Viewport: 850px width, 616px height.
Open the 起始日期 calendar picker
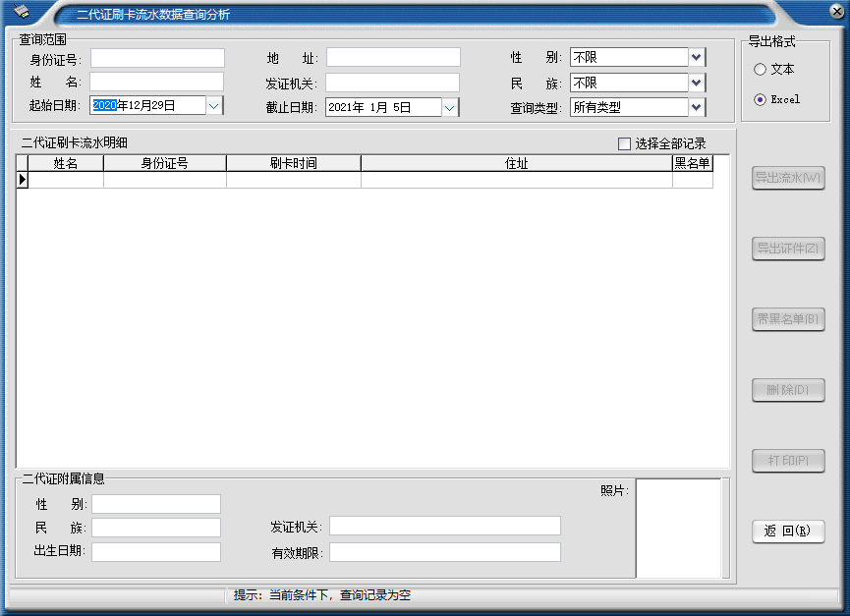214,105
